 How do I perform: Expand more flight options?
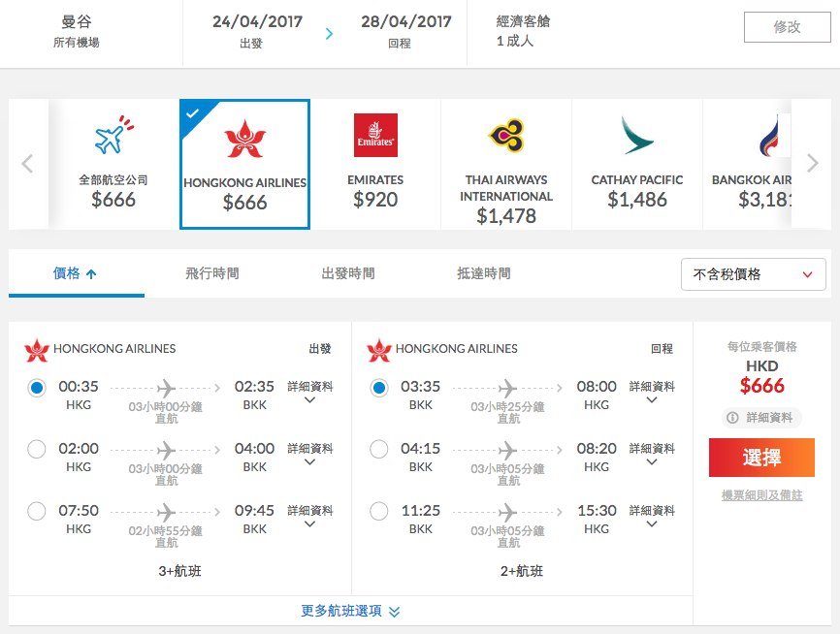pyautogui.click(x=350, y=611)
